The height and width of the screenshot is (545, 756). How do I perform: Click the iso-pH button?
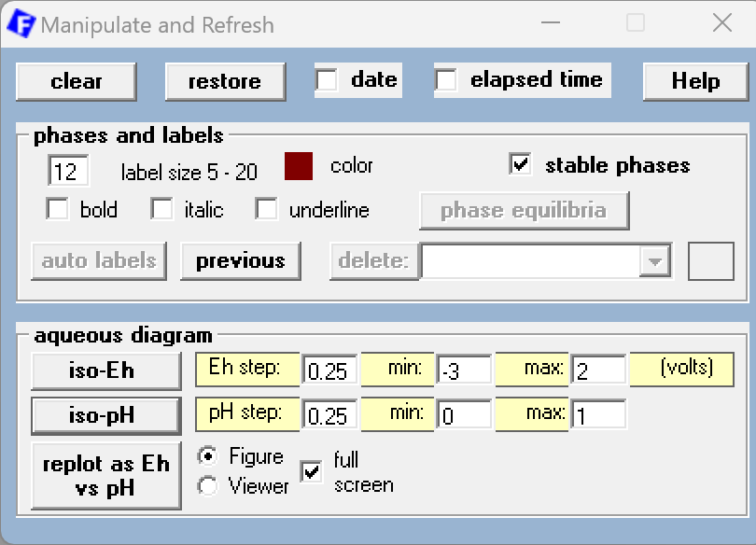[106, 416]
